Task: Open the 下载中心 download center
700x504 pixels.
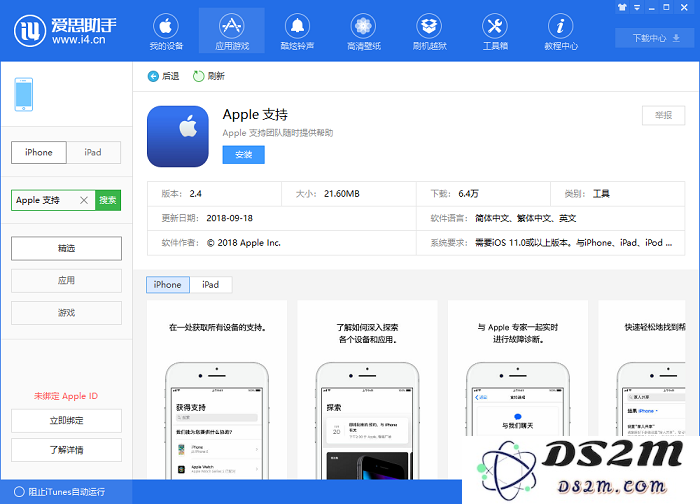Action: point(656,38)
